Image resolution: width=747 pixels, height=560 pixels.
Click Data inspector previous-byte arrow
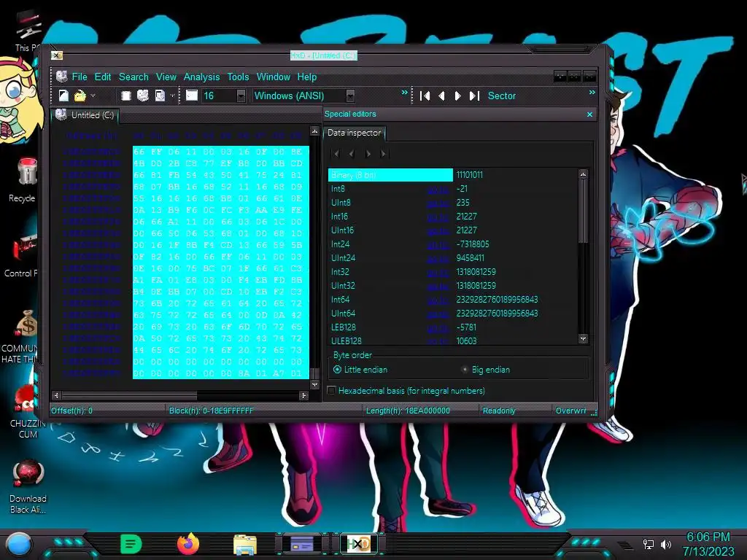(352, 154)
